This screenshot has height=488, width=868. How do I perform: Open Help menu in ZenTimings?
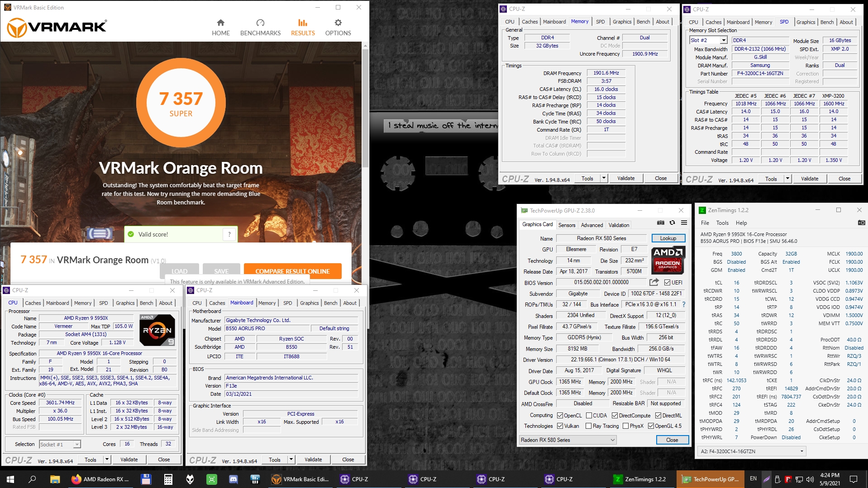tap(741, 223)
